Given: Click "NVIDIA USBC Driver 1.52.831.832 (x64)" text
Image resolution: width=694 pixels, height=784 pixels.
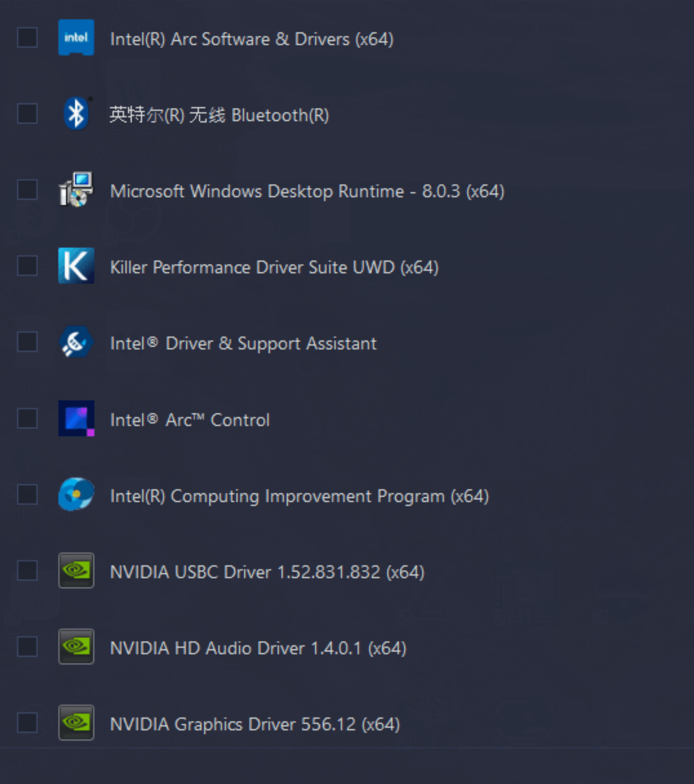Looking at the screenshot, I should (x=267, y=572).
